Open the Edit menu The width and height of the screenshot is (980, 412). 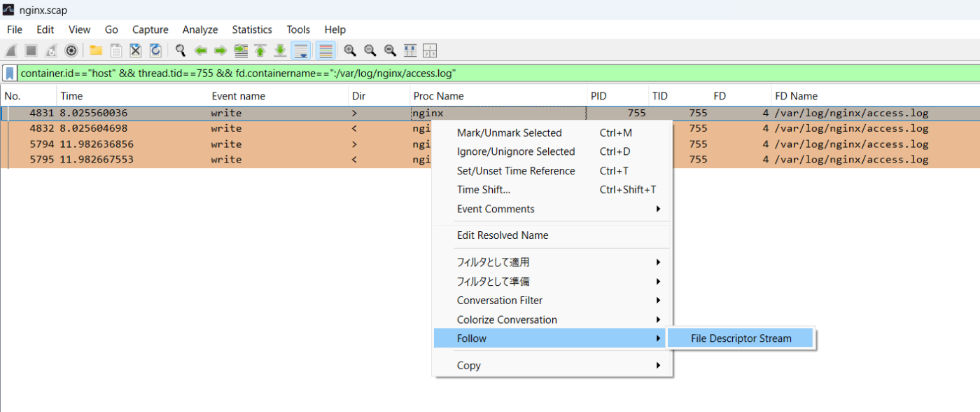pos(45,29)
